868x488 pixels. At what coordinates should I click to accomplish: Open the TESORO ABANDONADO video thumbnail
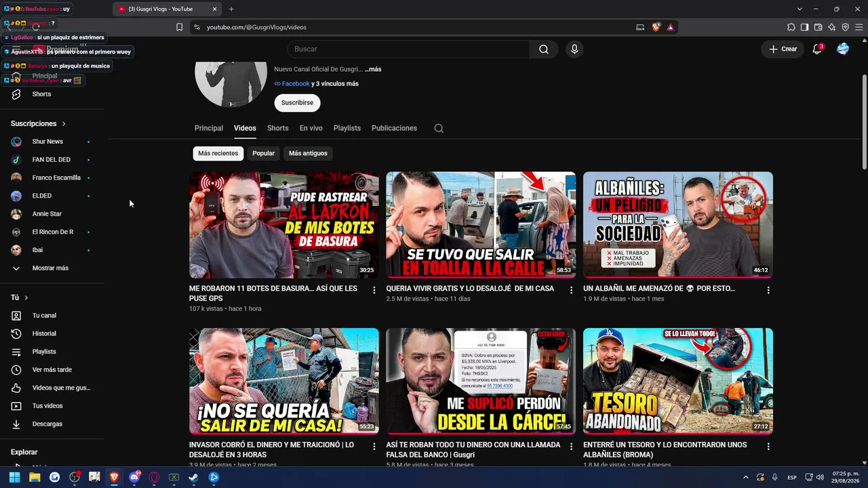click(678, 382)
